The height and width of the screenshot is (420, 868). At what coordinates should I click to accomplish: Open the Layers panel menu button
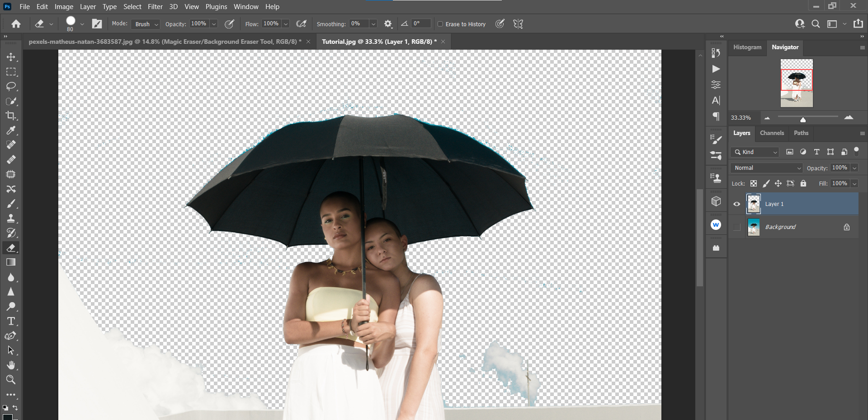pos(863,133)
